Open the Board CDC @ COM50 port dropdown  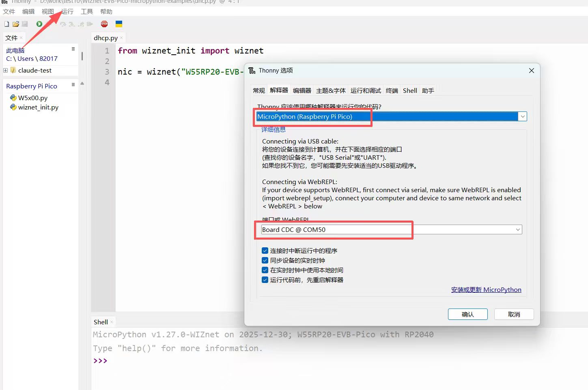click(x=518, y=230)
